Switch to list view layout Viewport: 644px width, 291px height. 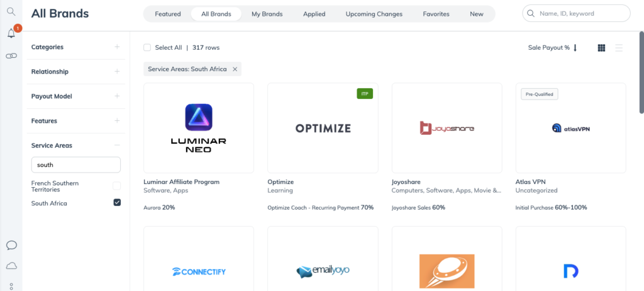point(619,48)
